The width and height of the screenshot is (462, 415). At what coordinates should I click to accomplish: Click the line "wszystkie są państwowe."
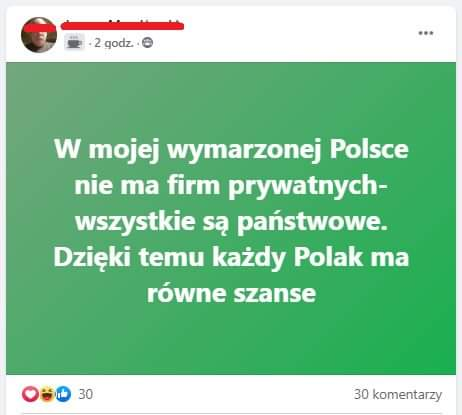pyautogui.click(x=231, y=222)
